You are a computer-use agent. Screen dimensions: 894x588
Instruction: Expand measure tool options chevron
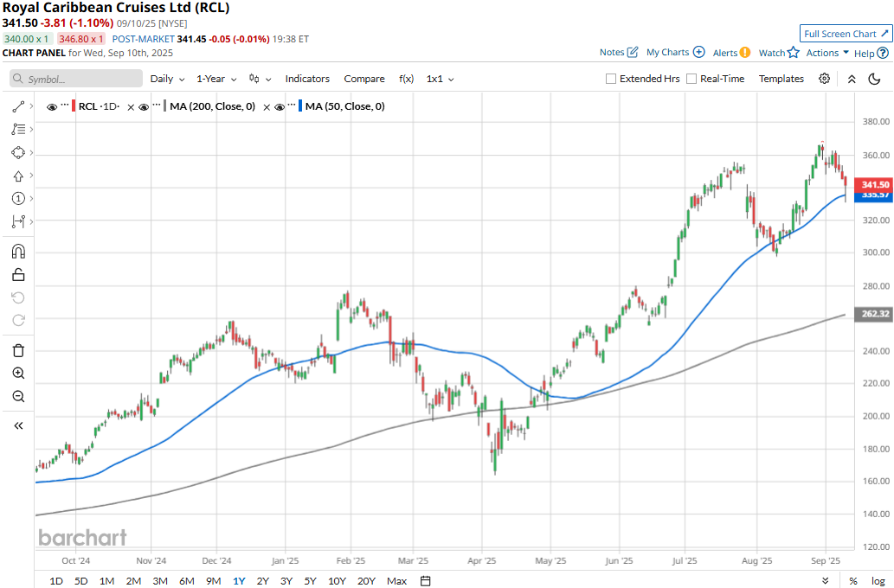click(x=31, y=221)
